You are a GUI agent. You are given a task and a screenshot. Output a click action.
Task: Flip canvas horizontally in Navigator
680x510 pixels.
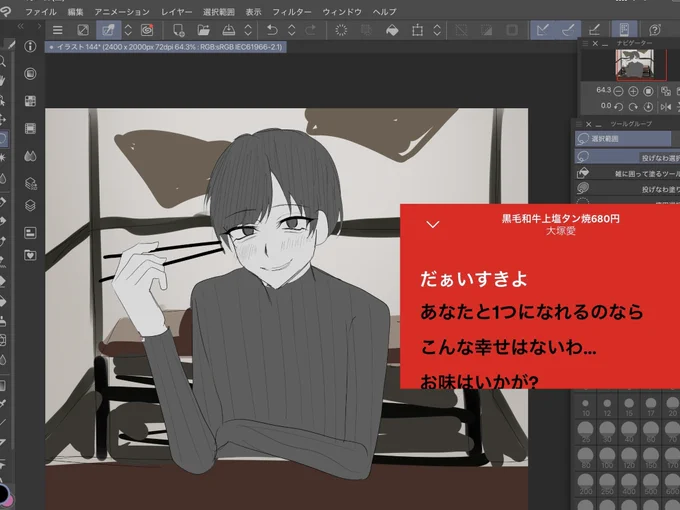pos(666,107)
